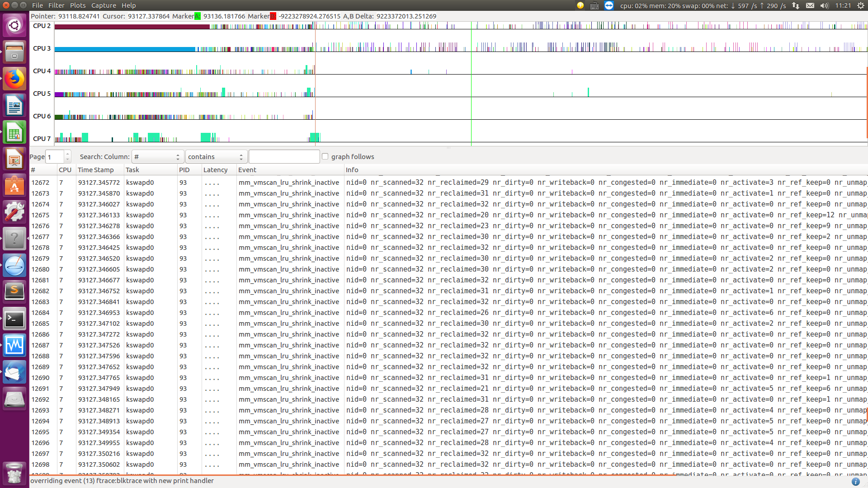Click the System Monitor dock icon
The image size is (868, 488).
coord(14,346)
